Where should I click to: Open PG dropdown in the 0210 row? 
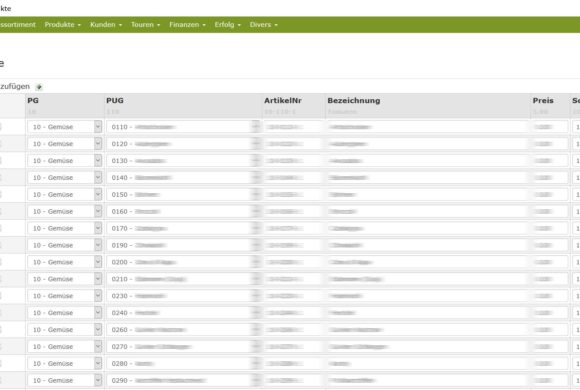pyautogui.click(x=64, y=279)
